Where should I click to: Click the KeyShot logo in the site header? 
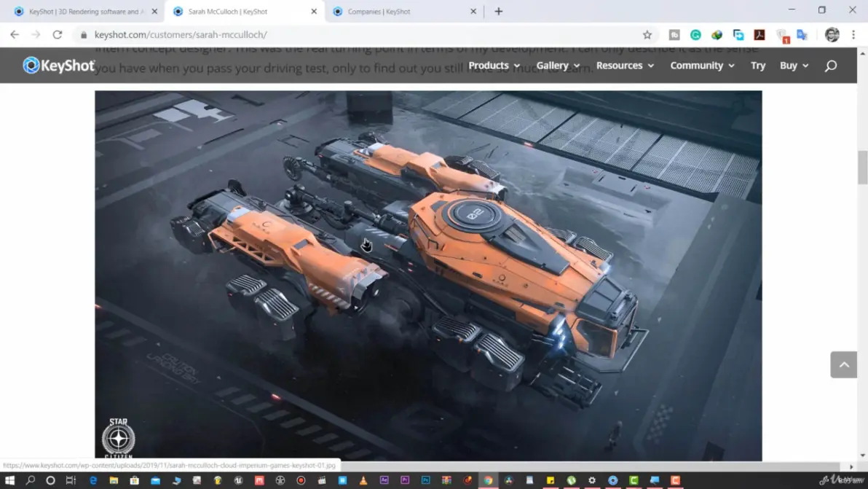tap(59, 66)
